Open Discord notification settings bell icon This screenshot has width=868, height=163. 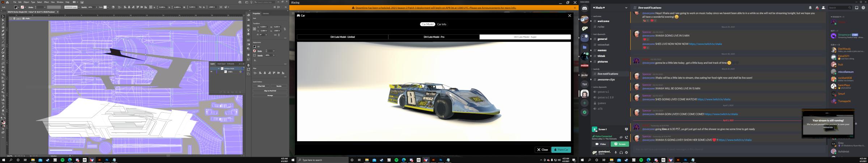pos(810,8)
